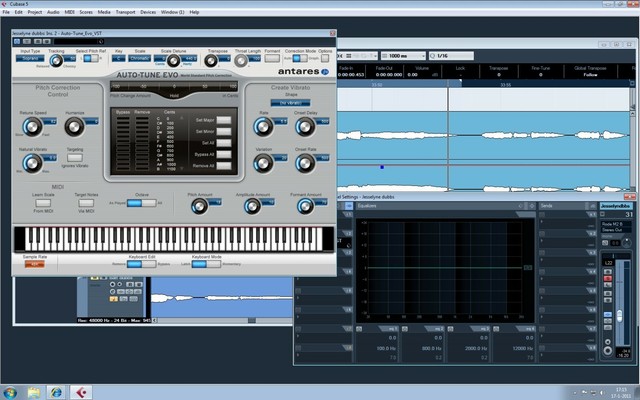Open the Audio menu
The image size is (640, 400).
[53, 12]
